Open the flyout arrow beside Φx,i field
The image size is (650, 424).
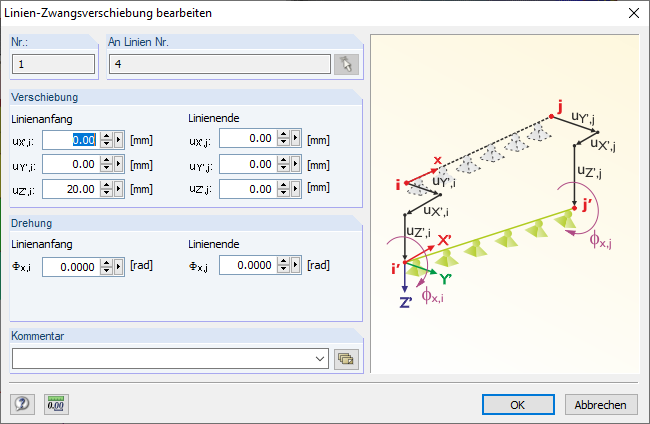119,267
